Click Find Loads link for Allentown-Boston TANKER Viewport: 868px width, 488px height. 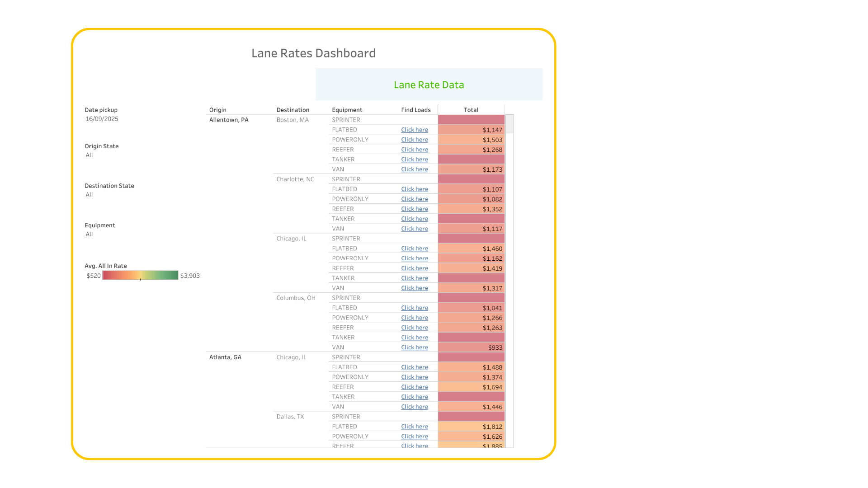(x=414, y=160)
